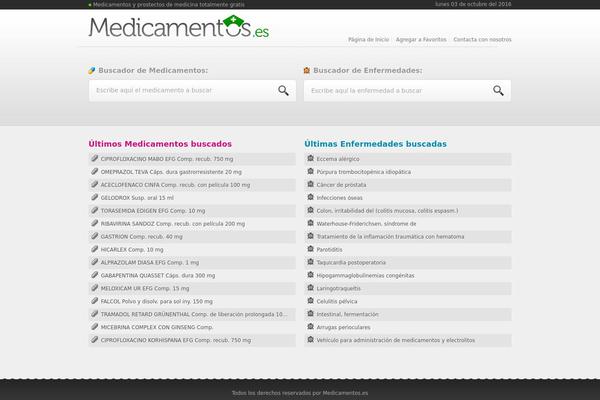Click pill icon next to FALCOL
This screenshot has width=600, height=400.
click(95, 301)
